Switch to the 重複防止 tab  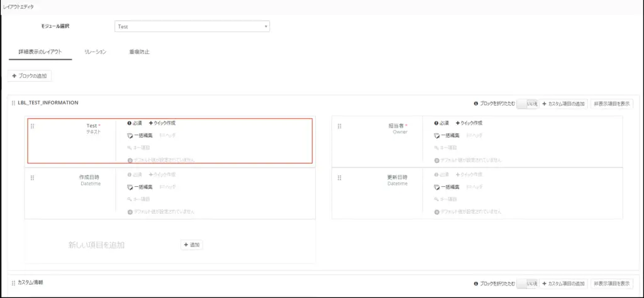139,52
